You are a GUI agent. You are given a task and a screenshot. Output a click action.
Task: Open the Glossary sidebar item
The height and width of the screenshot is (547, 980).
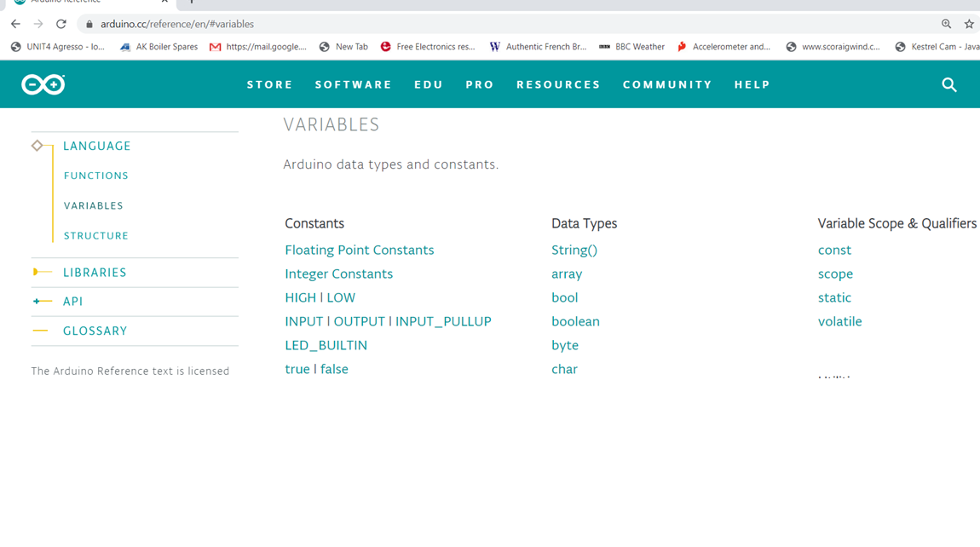95,331
